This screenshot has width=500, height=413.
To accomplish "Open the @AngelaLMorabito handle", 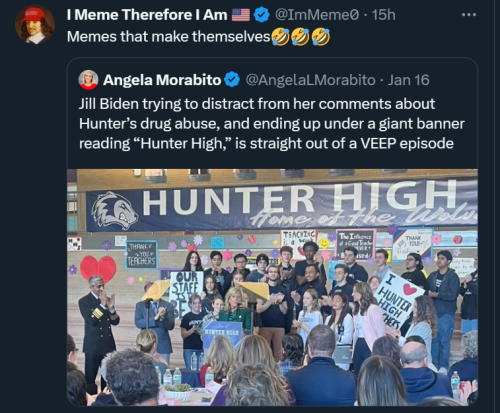I will click(311, 80).
